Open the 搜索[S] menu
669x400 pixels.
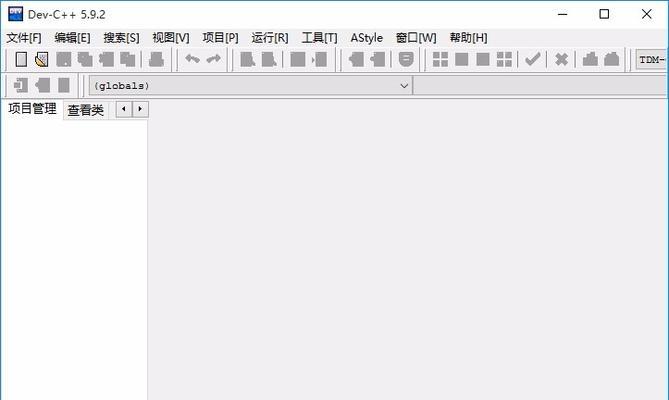click(121, 38)
